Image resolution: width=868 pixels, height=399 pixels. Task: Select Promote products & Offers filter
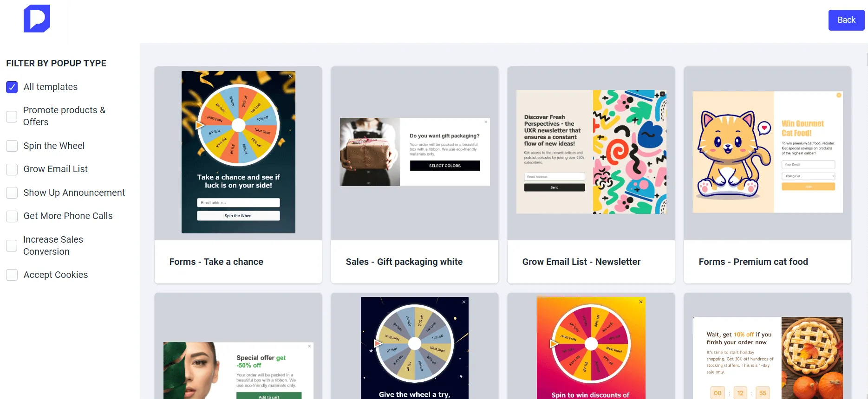[12, 116]
